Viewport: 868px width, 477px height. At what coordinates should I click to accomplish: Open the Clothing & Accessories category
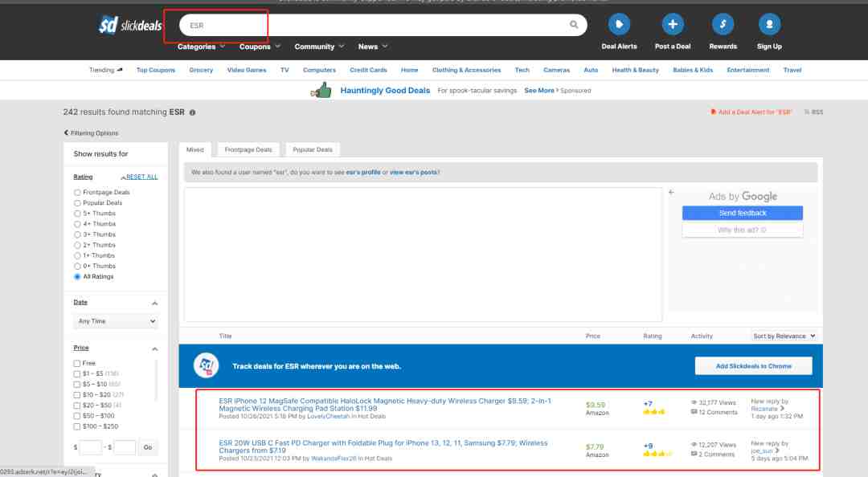(466, 70)
